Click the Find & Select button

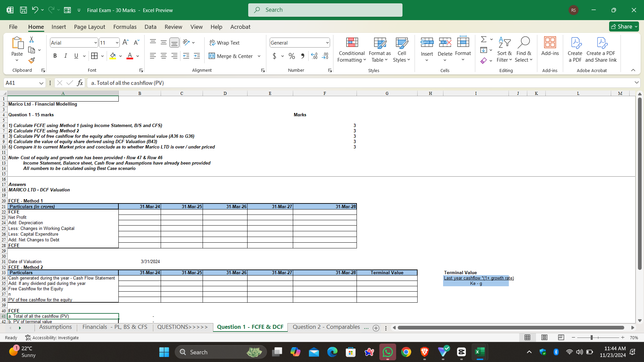524,50
